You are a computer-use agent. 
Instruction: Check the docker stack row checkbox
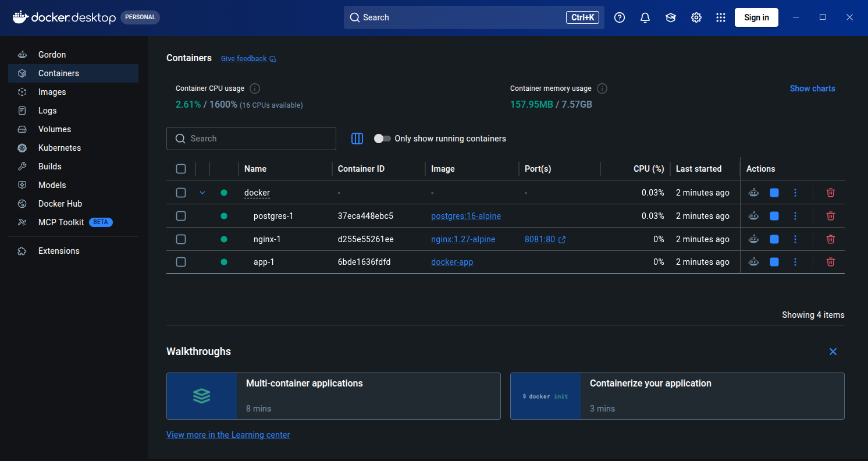pyautogui.click(x=181, y=193)
